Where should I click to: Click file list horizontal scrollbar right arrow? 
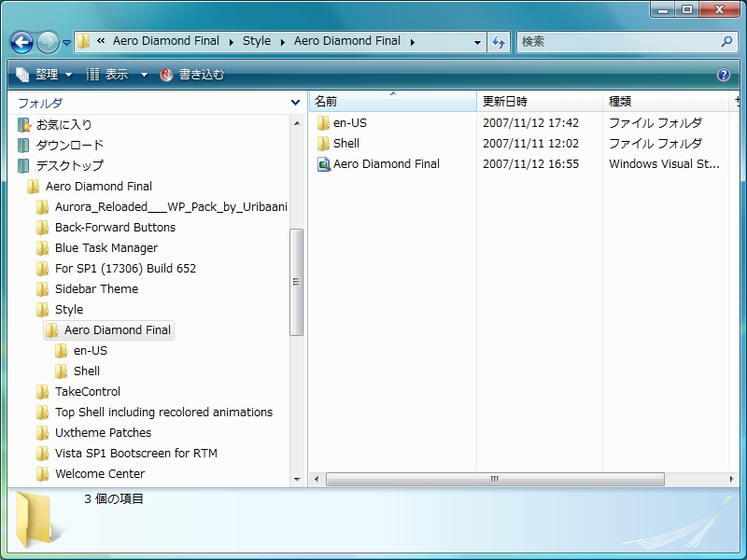pos(732,479)
